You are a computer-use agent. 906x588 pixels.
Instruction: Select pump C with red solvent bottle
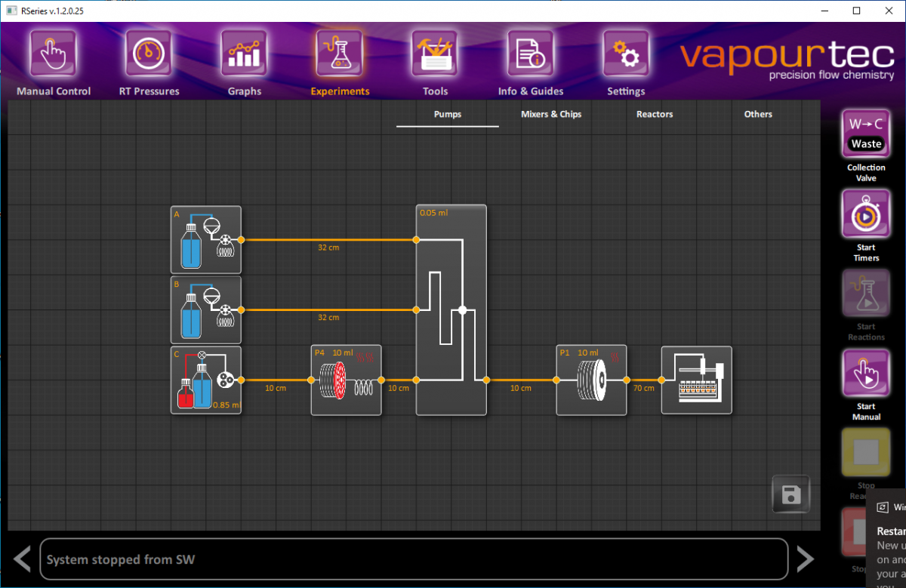click(205, 380)
